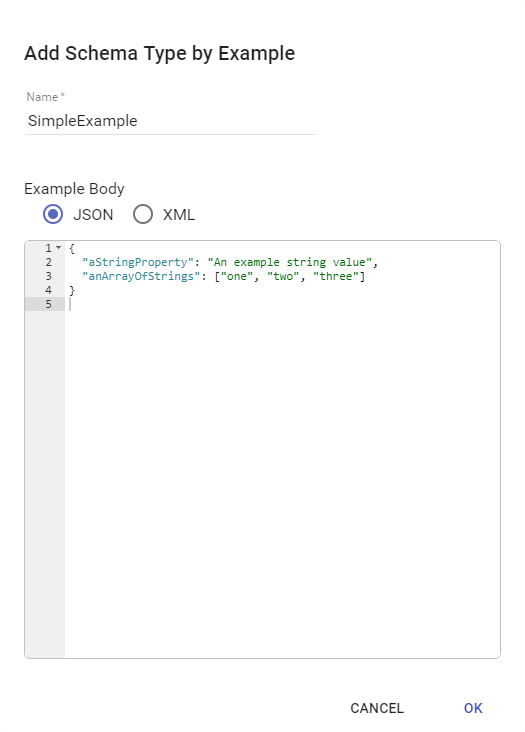Click the JSON label text
Screen dimensions: 525x732
(93, 215)
